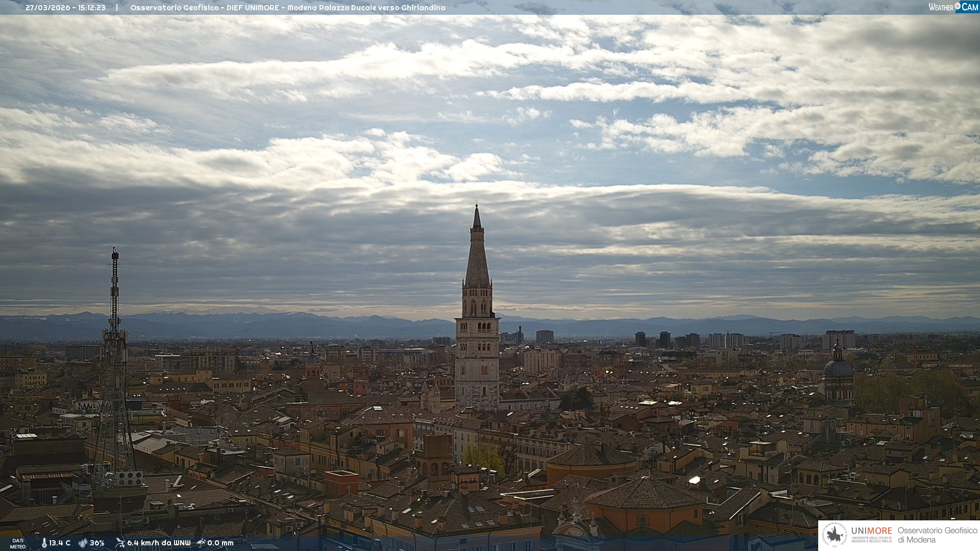Click the 0.0 mm rainfall value

(x=220, y=543)
